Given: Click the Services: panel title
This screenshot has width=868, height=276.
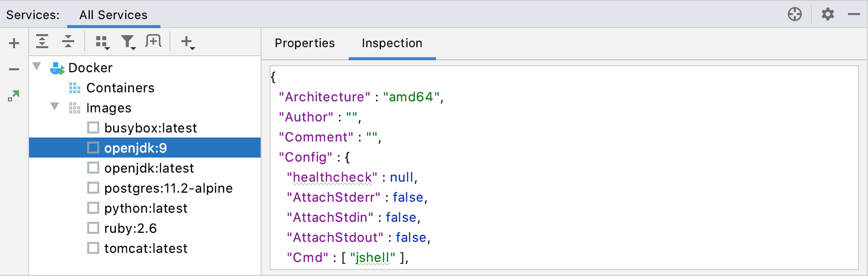Looking at the screenshot, I should pos(33,15).
